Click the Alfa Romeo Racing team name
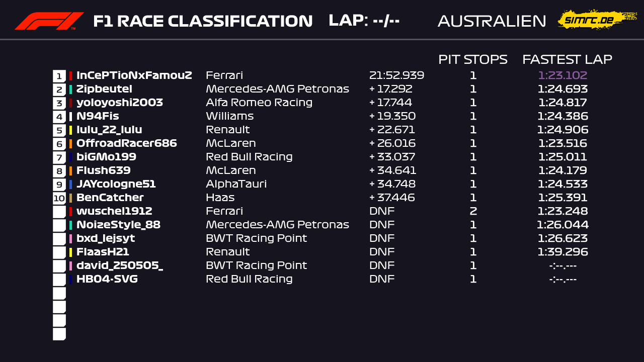The width and height of the screenshot is (644, 362). (x=259, y=103)
